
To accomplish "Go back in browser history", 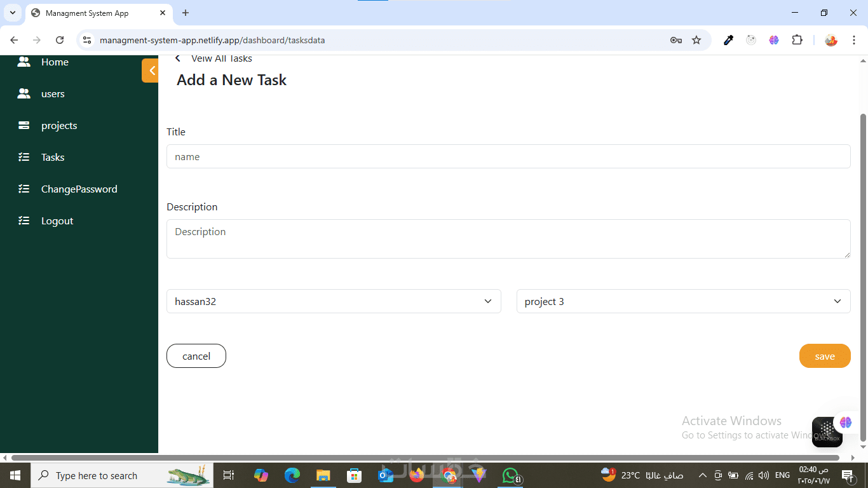I will [x=15, y=40].
